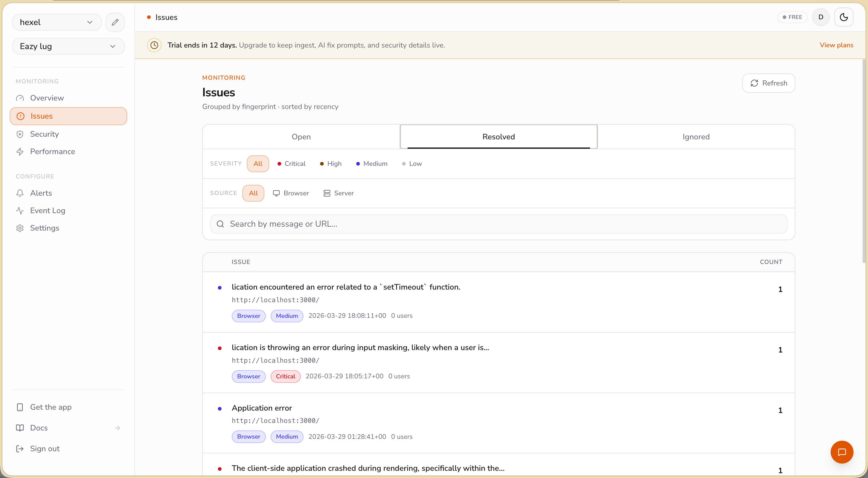Open View plans for upgrade
Screen dimensions: 868x478
(x=836, y=45)
